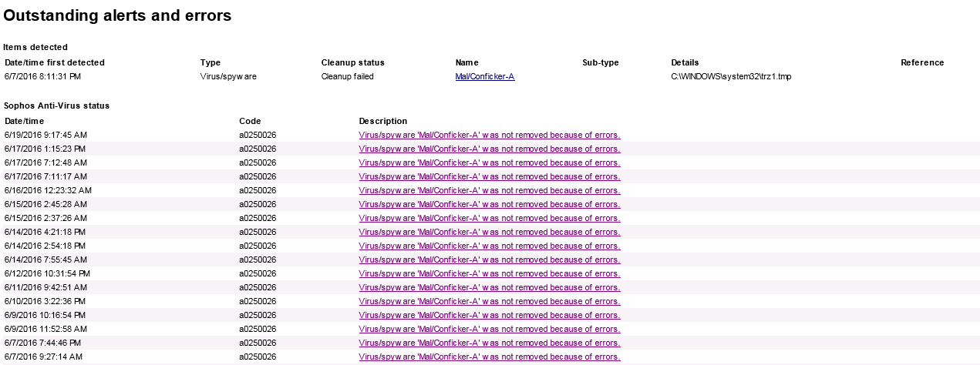The height and width of the screenshot is (365, 980).
Task: Open the 6/7/2016 7:44:46 PM error description
Action: click(x=490, y=343)
